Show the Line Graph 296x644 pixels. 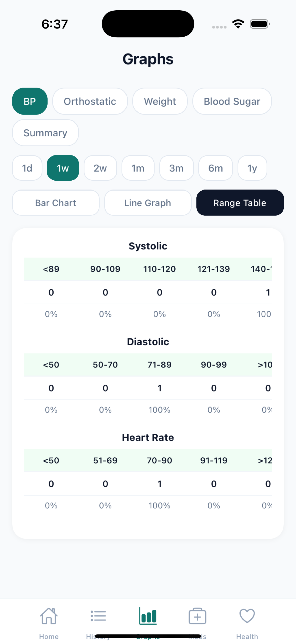148,203
